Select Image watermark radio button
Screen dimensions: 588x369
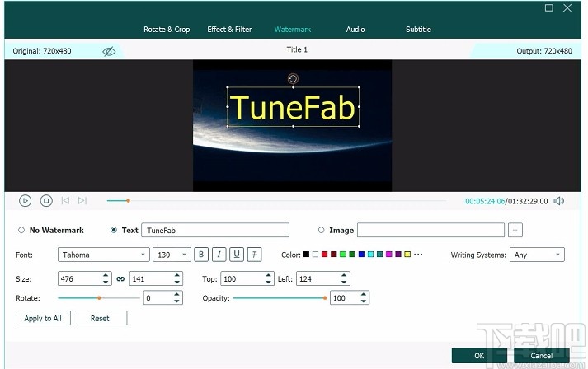[x=321, y=230]
